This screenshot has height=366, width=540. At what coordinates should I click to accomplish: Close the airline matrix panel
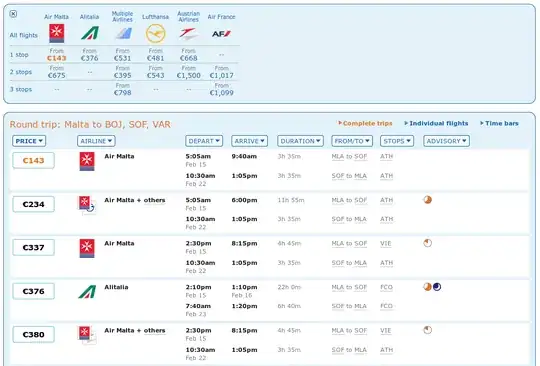click(x=13, y=14)
